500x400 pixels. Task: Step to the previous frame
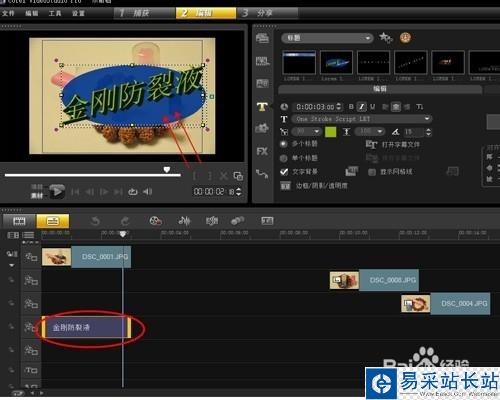tap(89, 192)
